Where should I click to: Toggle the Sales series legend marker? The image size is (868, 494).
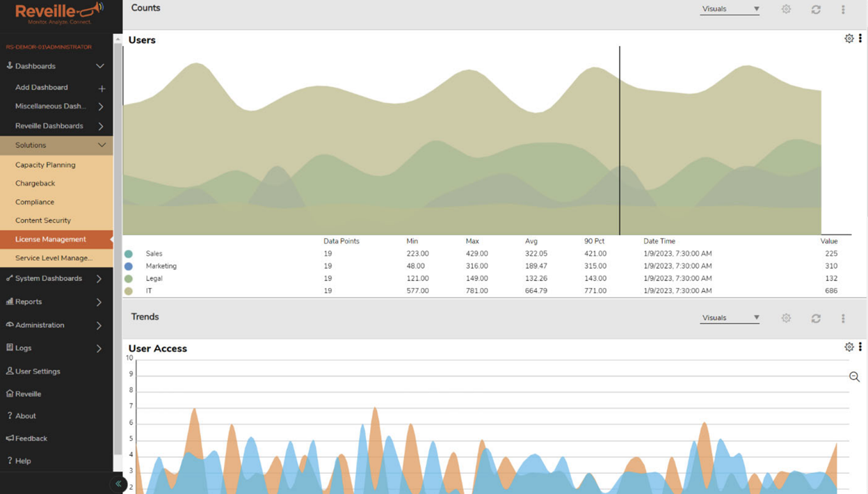129,254
